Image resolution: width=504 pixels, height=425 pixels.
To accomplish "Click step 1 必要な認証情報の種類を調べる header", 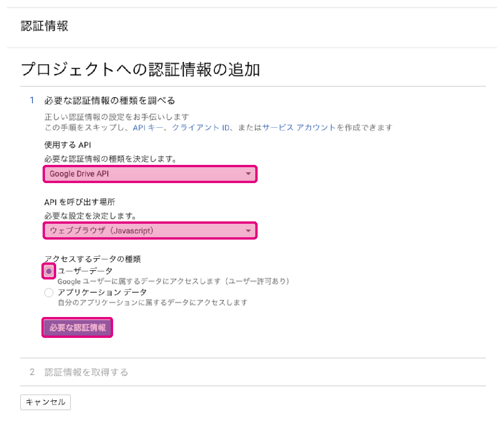I will coord(110,101).
